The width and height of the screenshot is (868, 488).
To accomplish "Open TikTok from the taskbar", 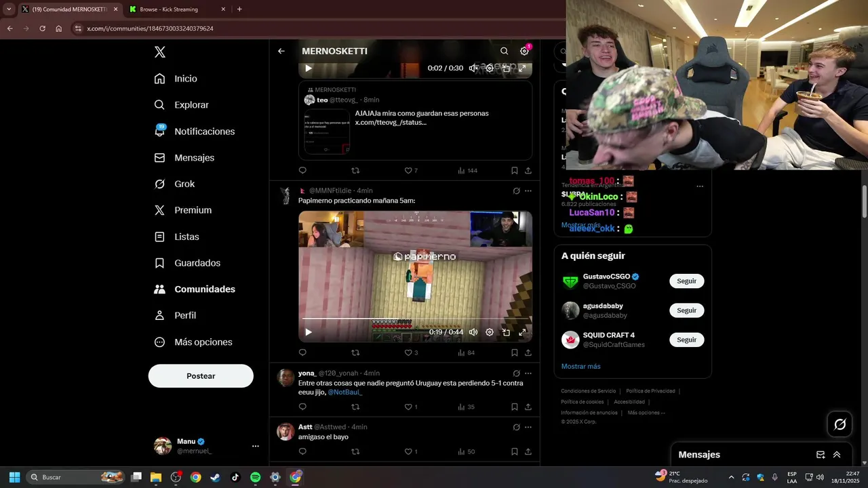I will tap(235, 477).
